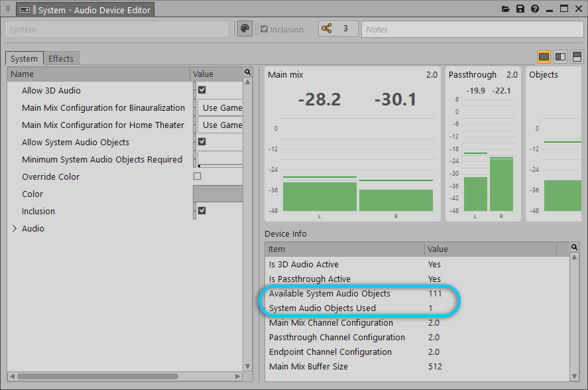Image resolution: width=588 pixels, height=390 pixels.
Task: Switch to the Effects tab
Action: pos(61,58)
